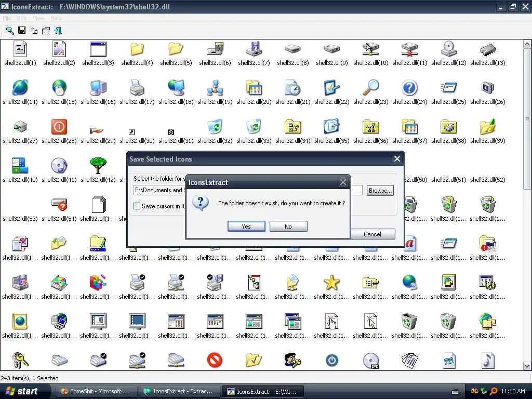Select the yellow star icon
The height and width of the screenshot is (399, 532).
(332, 283)
